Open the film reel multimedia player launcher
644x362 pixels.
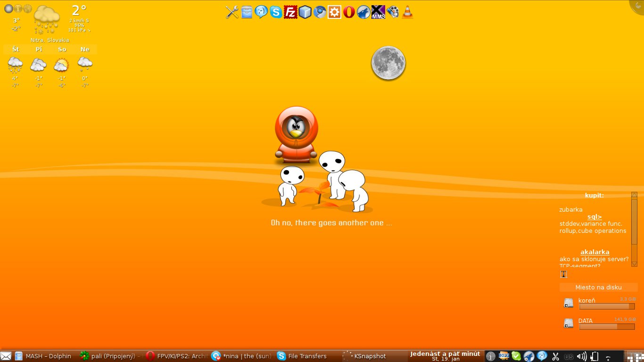click(393, 12)
